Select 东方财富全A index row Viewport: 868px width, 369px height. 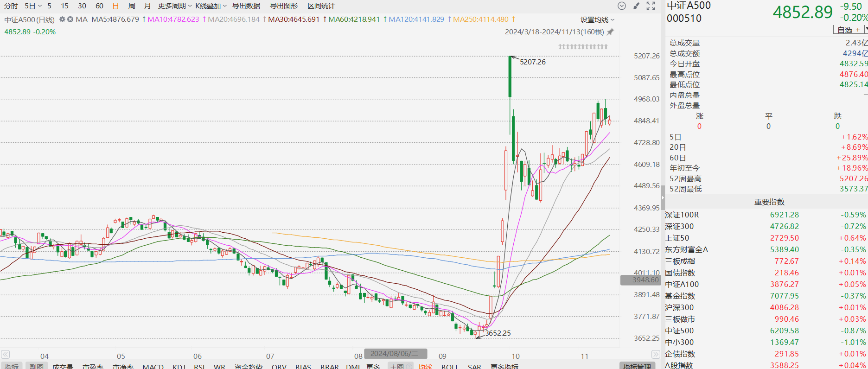click(766, 250)
